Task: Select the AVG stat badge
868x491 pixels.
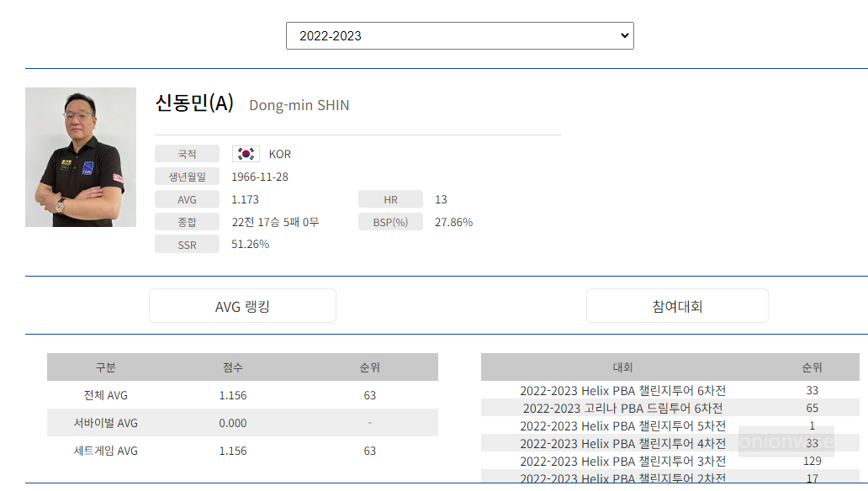Action: point(187,198)
